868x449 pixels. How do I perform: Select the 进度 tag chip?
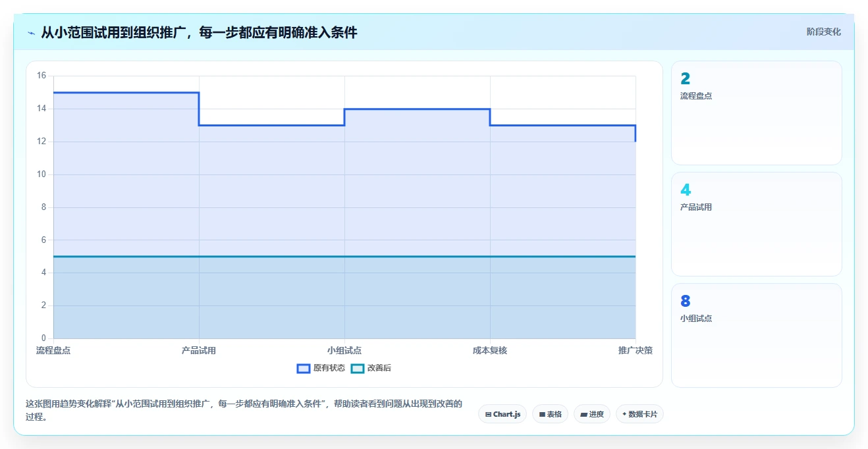(592, 414)
